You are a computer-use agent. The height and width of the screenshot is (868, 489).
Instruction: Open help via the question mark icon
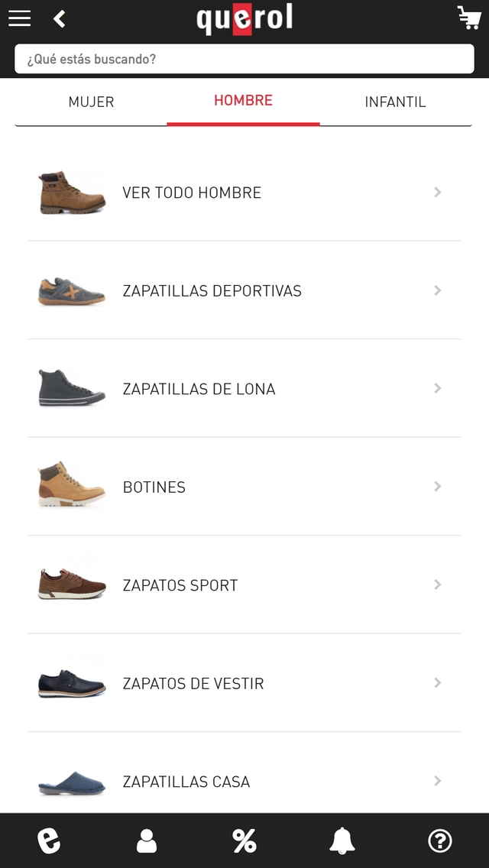440,840
